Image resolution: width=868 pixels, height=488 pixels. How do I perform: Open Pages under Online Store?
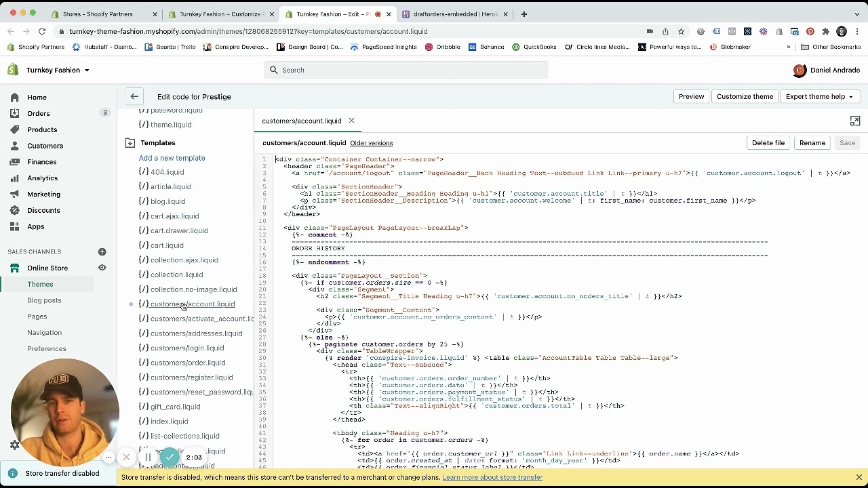click(37, 317)
